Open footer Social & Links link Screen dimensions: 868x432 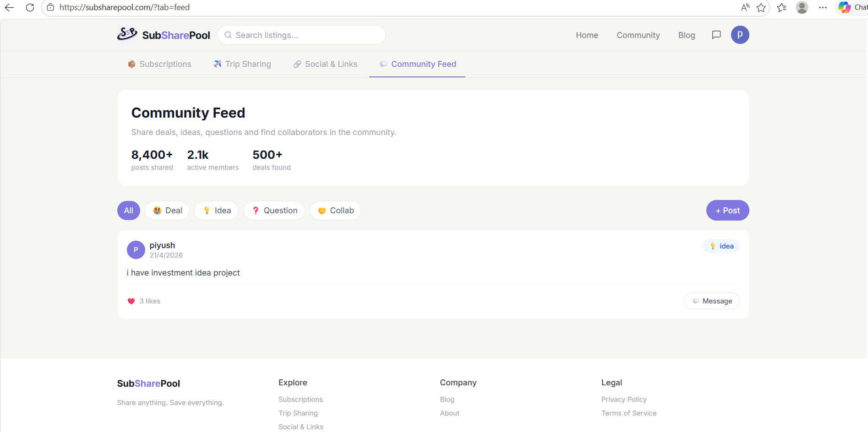(301, 427)
